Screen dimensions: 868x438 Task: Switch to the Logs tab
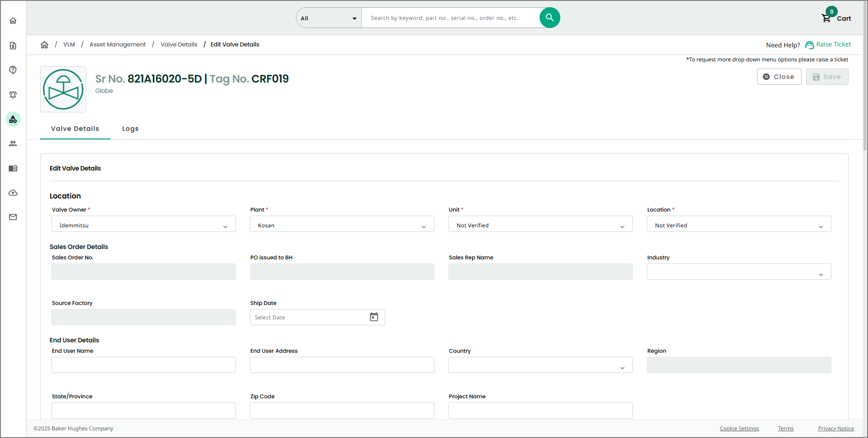(x=130, y=129)
